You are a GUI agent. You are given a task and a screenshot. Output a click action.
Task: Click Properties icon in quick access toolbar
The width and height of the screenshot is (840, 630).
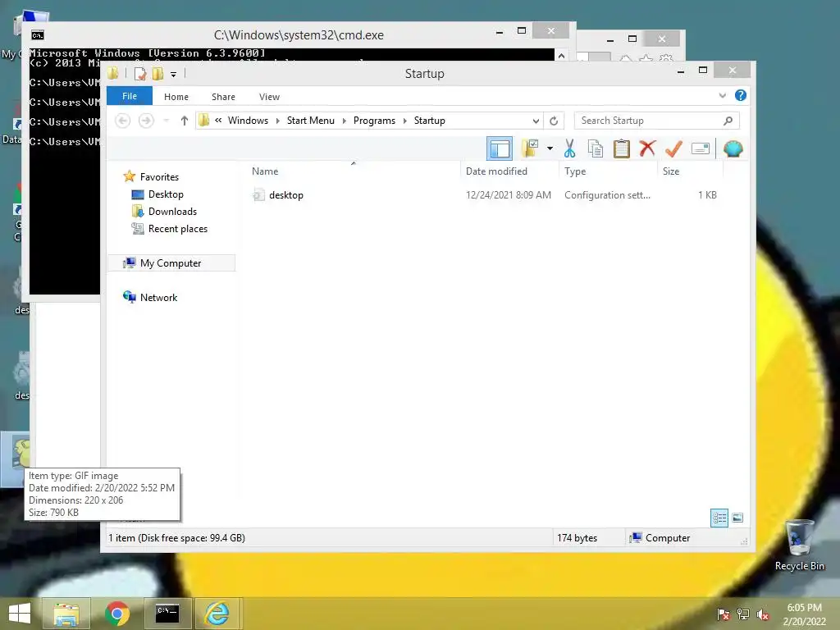click(139, 74)
